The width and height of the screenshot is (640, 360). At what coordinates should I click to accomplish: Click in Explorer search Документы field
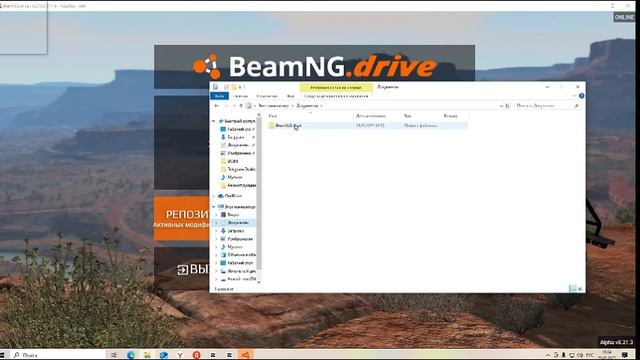(x=547, y=106)
